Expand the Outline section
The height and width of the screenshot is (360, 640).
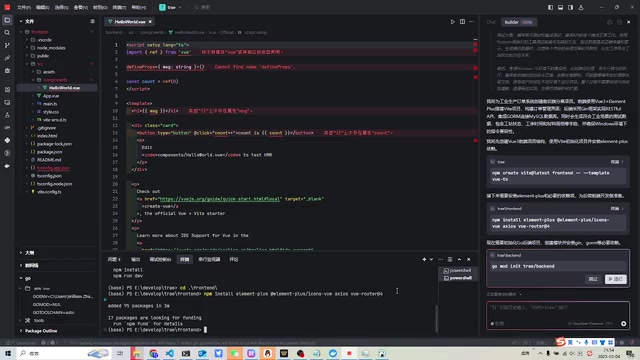pyautogui.click(x=57, y=253)
